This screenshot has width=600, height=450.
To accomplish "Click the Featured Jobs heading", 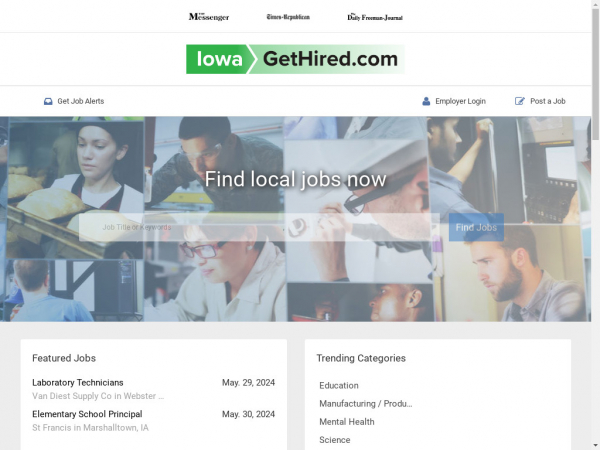I will [x=64, y=358].
